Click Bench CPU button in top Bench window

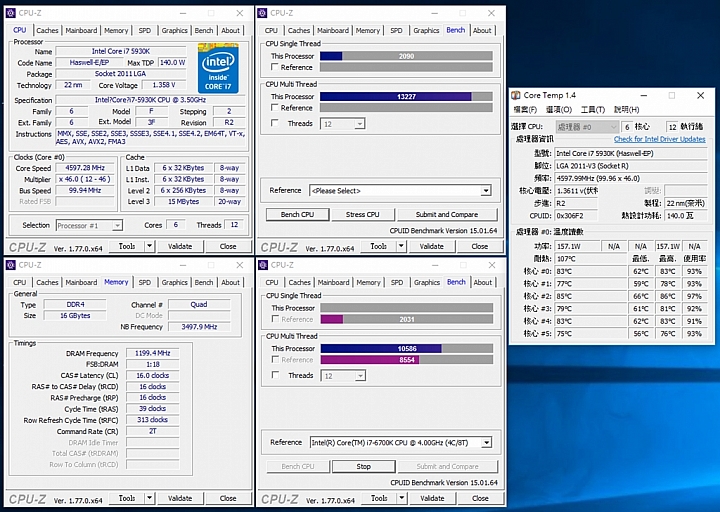298,214
